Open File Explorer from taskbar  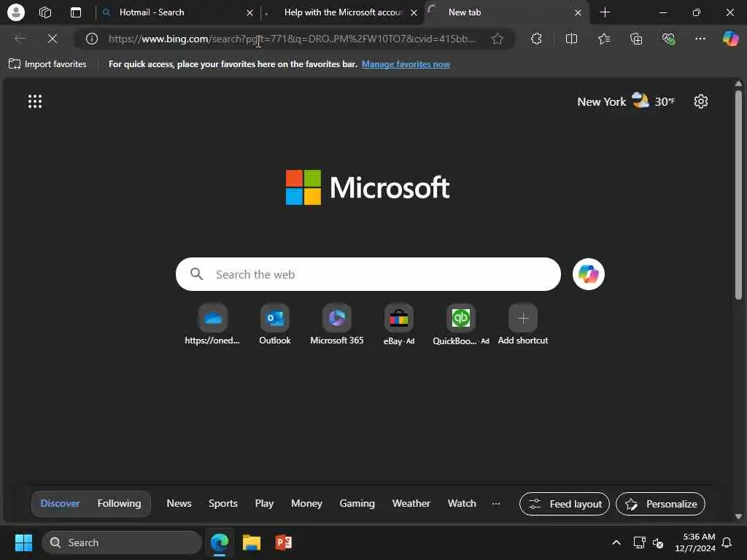pyautogui.click(x=252, y=542)
